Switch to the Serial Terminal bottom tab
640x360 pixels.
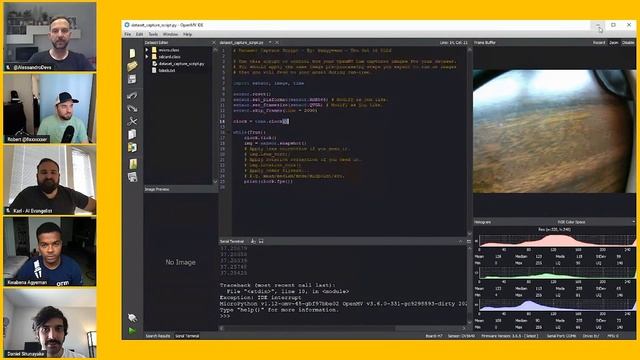[187, 336]
